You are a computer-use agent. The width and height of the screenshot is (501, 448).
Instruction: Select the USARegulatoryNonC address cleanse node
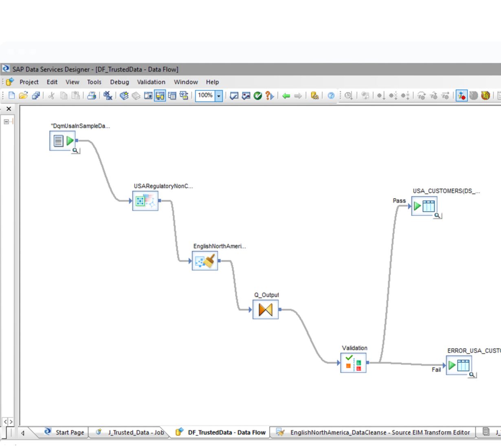click(x=145, y=200)
